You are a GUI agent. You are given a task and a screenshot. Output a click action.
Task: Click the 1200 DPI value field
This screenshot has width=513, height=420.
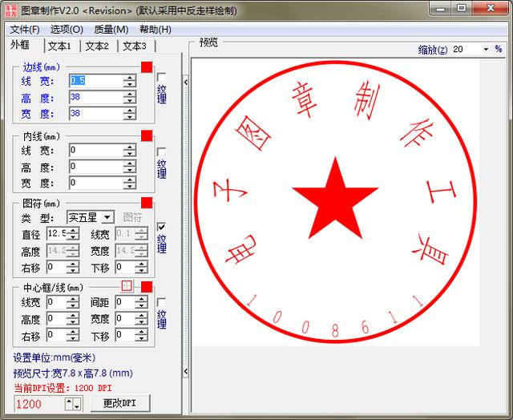39,404
